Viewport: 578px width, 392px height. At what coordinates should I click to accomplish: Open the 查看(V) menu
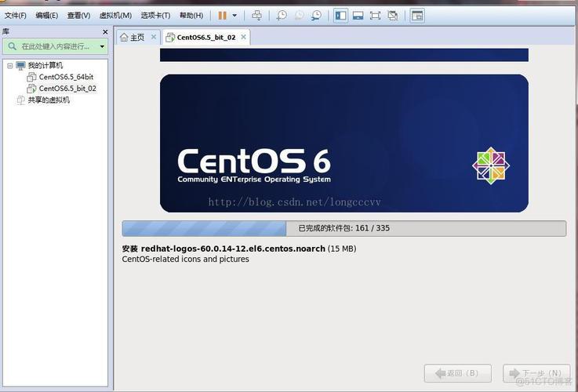point(78,16)
